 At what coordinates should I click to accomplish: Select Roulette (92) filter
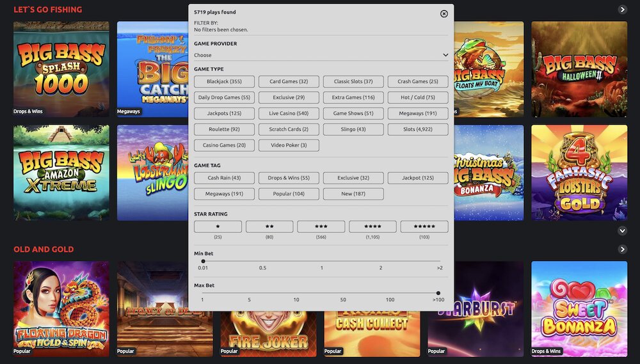224,129
